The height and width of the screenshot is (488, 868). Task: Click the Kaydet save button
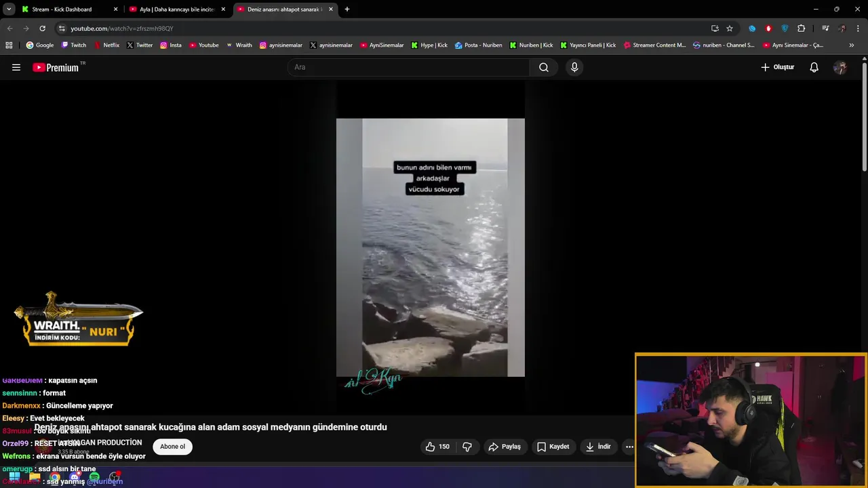coord(553,447)
